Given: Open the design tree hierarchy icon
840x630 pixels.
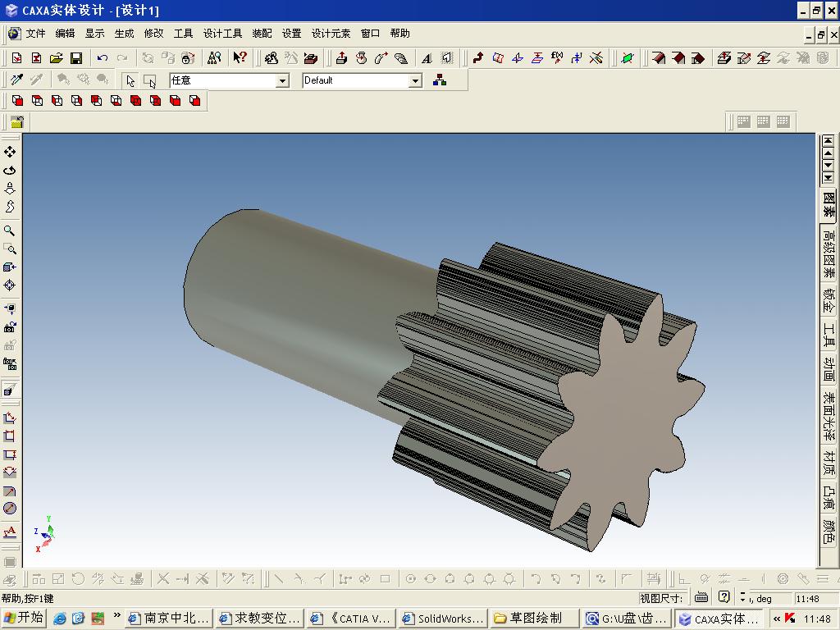Looking at the screenshot, I should [214, 57].
